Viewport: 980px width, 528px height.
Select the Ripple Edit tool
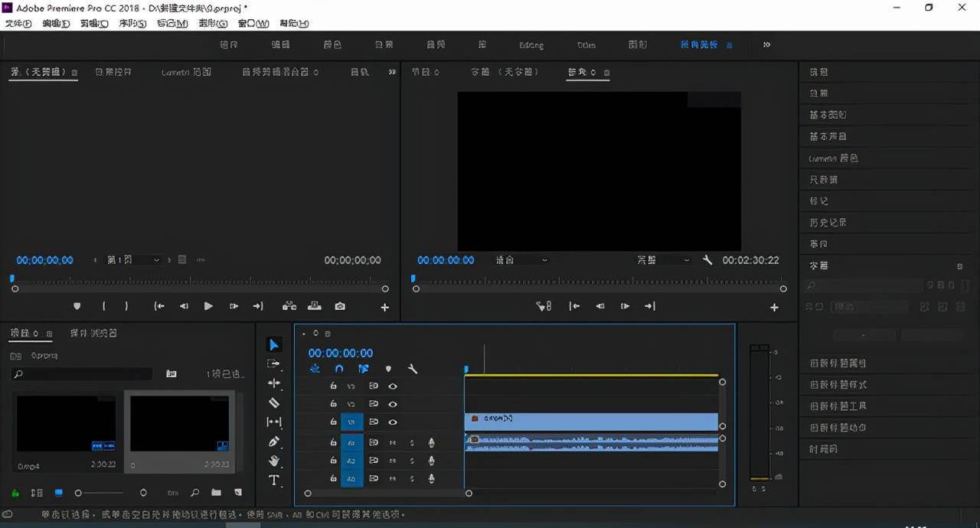pyautogui.click(x=274, y=383)
